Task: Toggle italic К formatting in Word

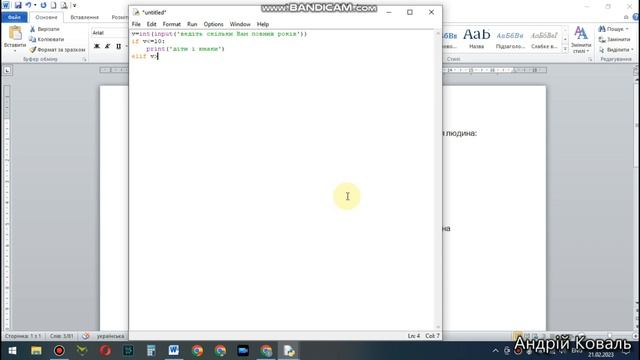Action: coord(107,46)
